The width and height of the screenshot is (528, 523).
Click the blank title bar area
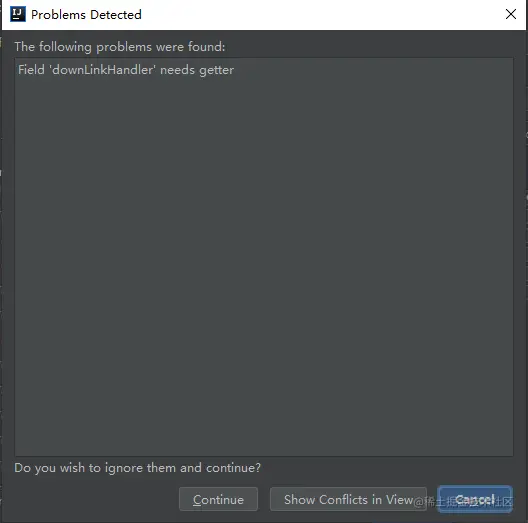point(320,15)
